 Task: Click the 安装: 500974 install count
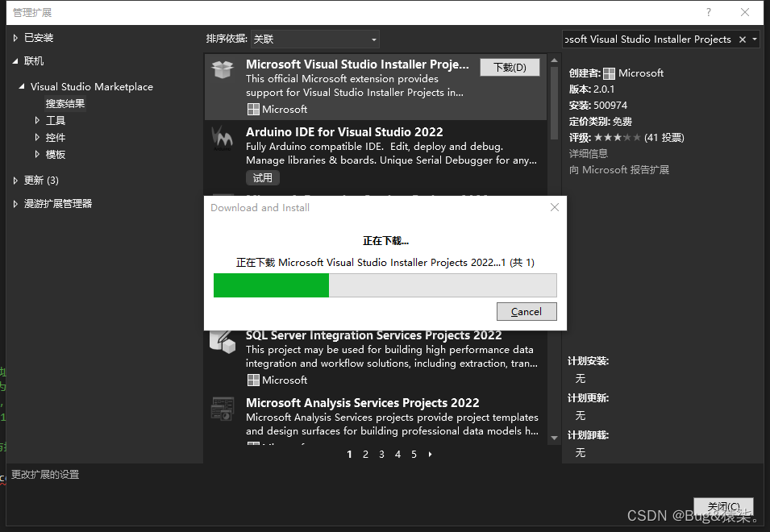[x=598, y=106]
